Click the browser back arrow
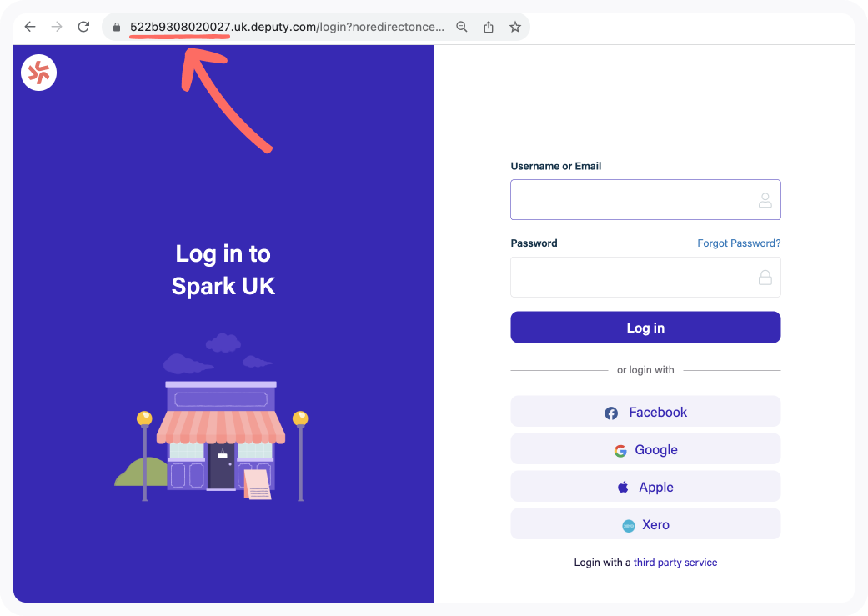The width and height of the screenshot is (868, 616). 30,27
